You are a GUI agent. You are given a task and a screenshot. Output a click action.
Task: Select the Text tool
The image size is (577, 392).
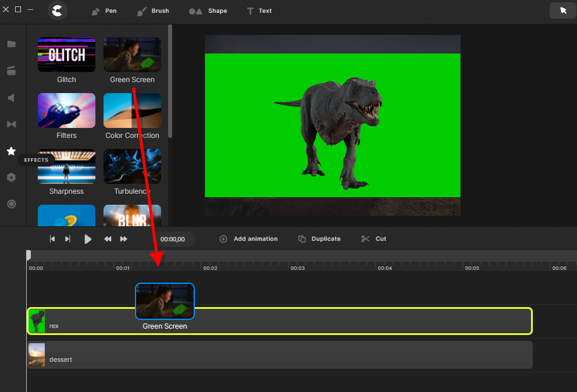click(x=259, y=11)
